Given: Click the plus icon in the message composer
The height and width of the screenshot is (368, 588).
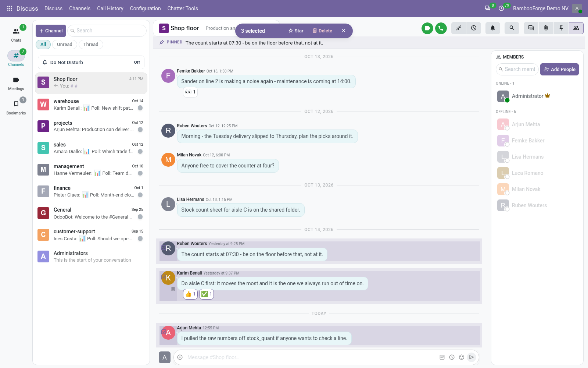Looking at the screenshot, I should click(180, 357).
